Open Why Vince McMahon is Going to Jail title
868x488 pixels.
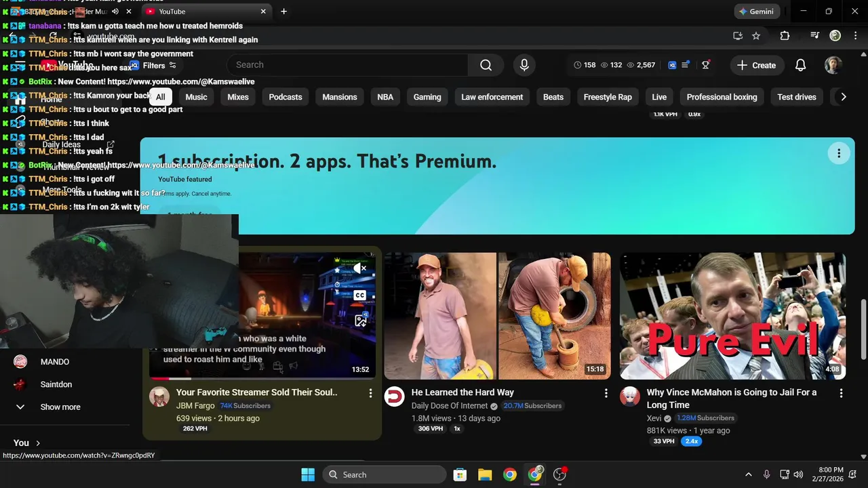point(732,399)
